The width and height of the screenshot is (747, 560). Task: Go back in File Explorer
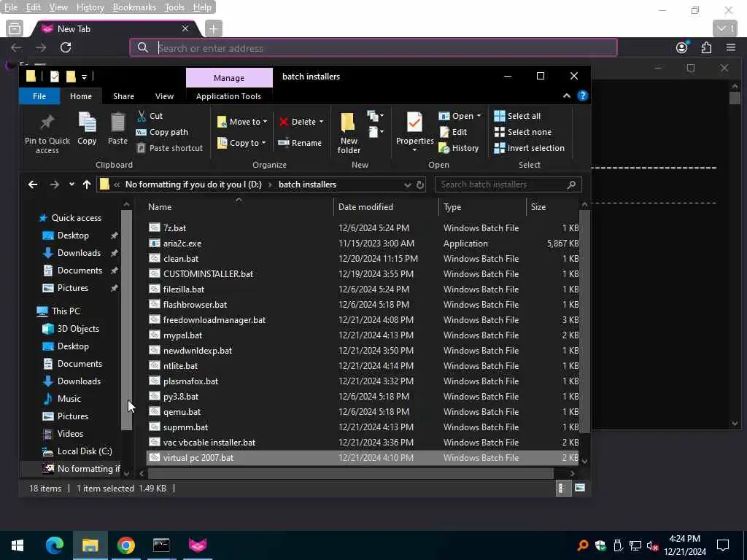coord(32,184)
